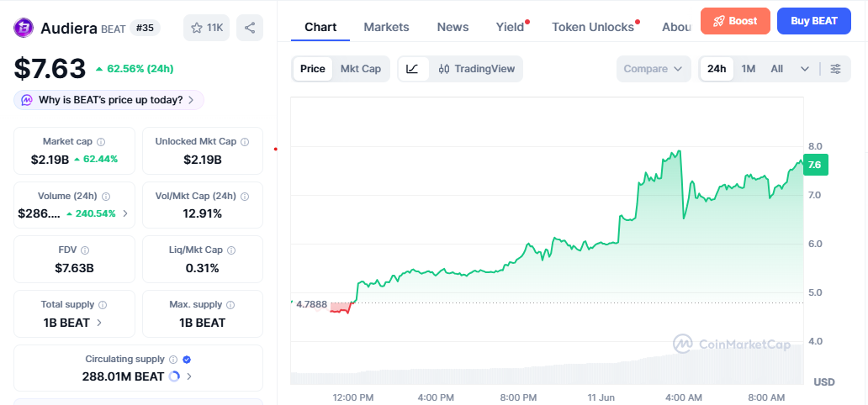
Task: Expand more time ranges chevron
Action: point(805,69)
